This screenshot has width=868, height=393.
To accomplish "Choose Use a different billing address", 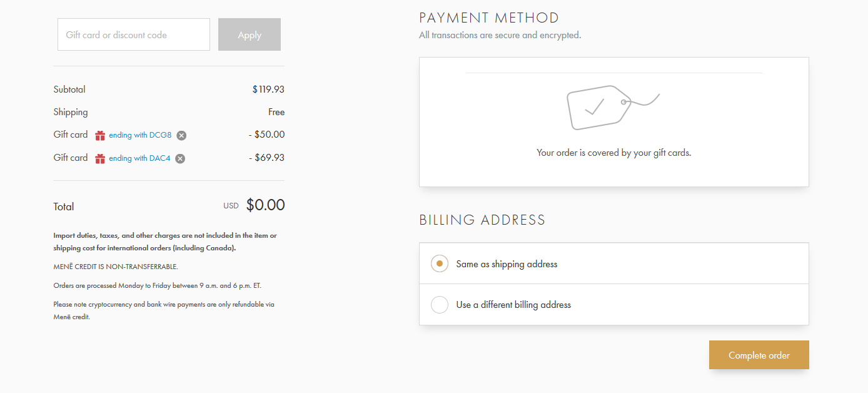I will [440, 305].
